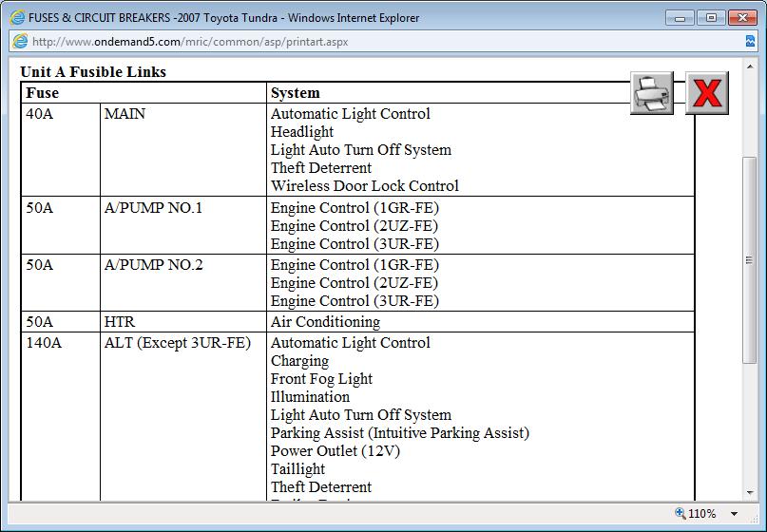This screenshot has height=532, width=767.
Task: Click the "Air Conditioning" system entry
Action: [x=325, y=322]
